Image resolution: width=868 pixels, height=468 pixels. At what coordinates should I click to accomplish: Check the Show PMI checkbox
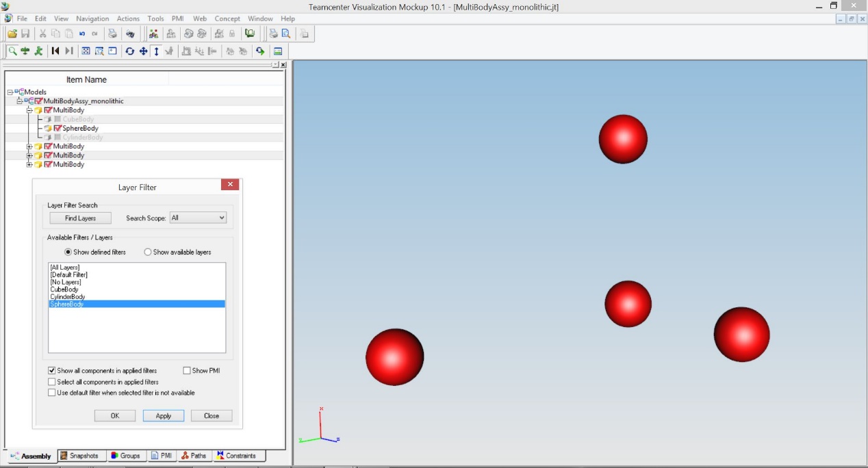click(x=187, y=371)
